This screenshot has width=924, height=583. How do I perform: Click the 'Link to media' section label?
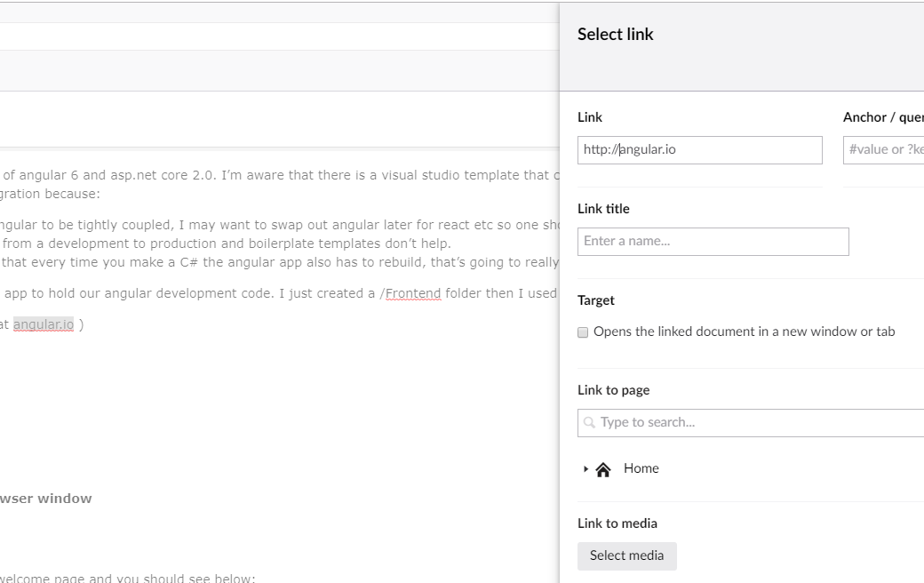coord(617,523)
